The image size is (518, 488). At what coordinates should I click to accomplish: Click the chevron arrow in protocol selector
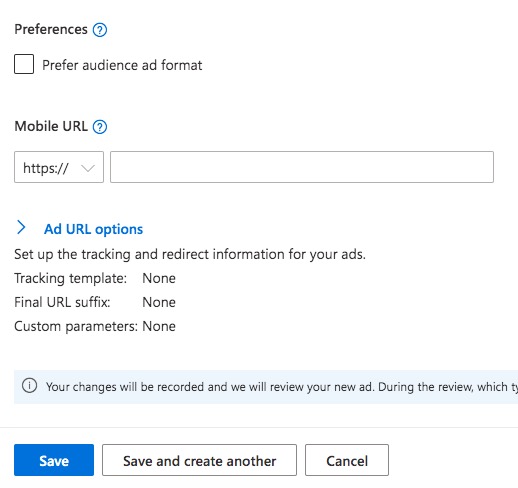tap(88, 168)
